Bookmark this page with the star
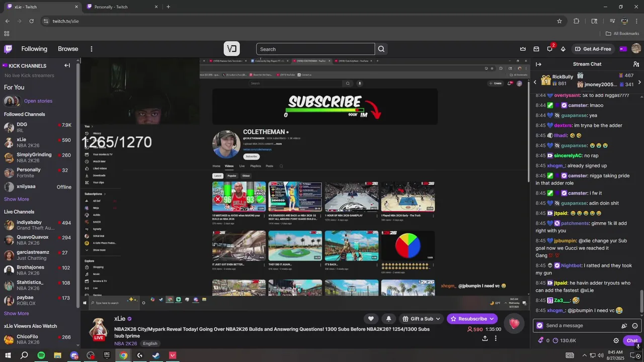Screen dimensions: 644x362 [x=559, y=21]
